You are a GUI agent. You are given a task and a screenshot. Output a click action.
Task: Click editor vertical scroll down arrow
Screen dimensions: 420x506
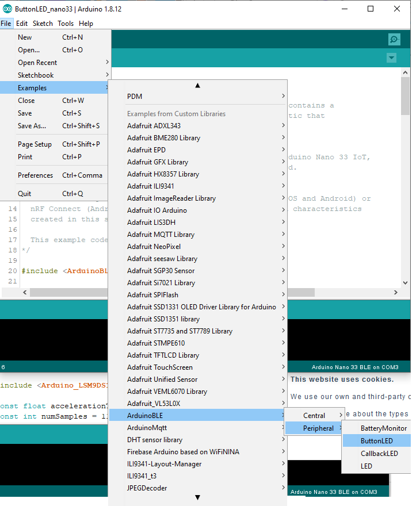click(x=405, y=282)
